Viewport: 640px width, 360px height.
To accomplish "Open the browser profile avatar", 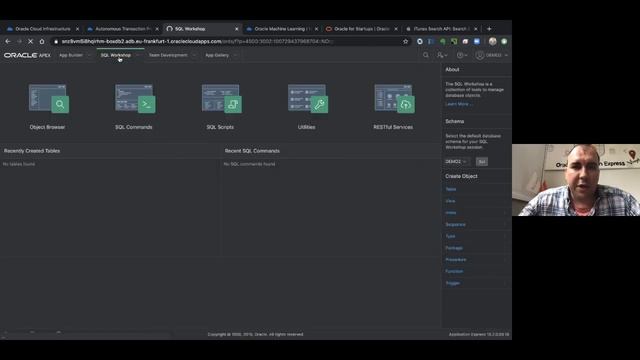I will 493,41.
